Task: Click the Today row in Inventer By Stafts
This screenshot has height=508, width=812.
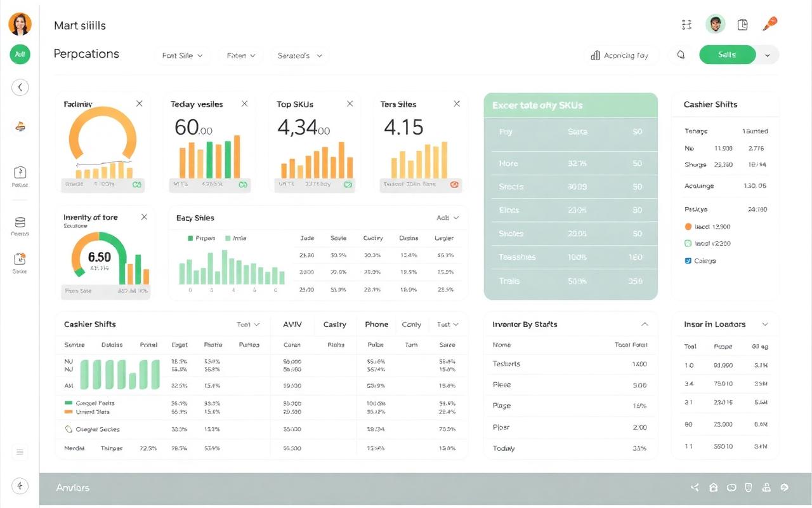Action: 570,448
